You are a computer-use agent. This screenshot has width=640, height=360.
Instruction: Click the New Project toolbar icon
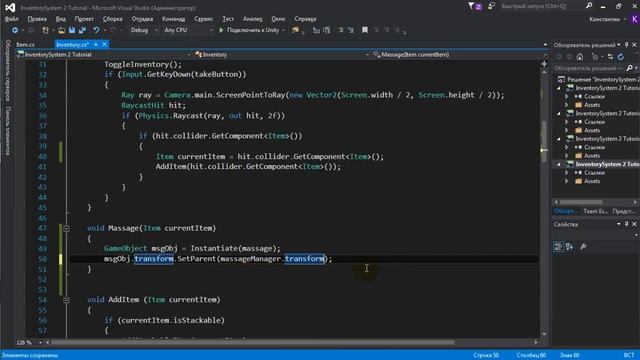(x=45, y=30)
